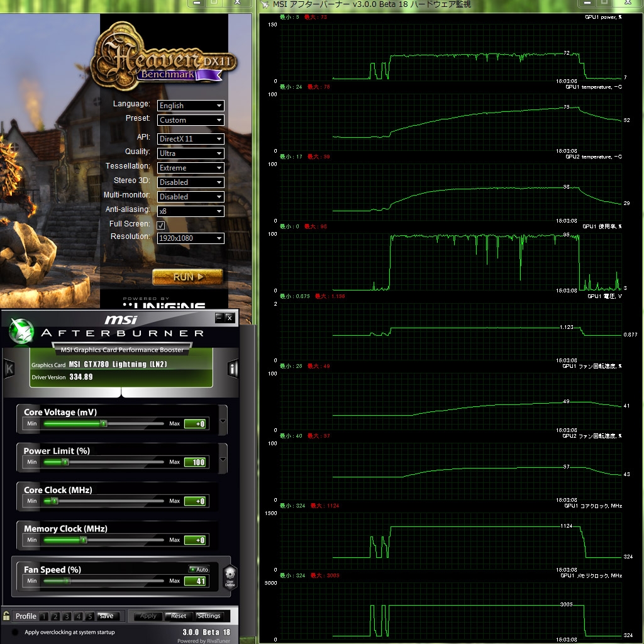Click the Save profile button
This screenshot has height=644, width=644.
108,616
